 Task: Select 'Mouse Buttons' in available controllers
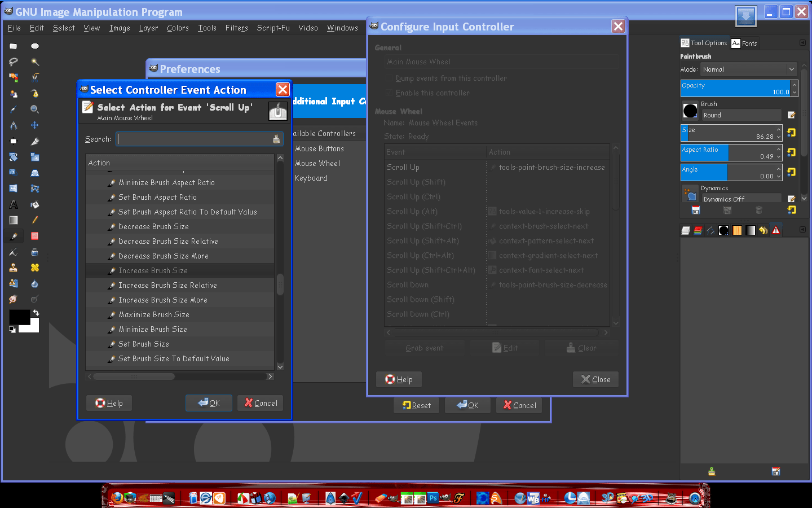[319, 149]
